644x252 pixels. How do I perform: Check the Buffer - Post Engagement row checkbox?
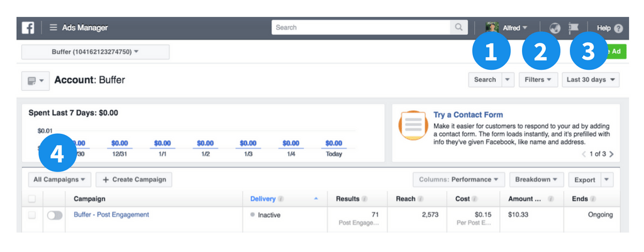pyautogui.click(x=32, y=215)
